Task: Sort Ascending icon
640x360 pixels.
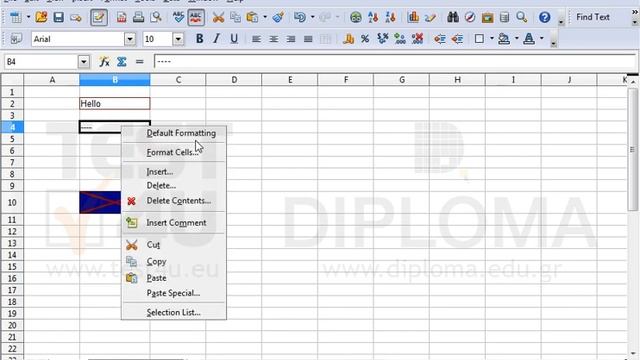Action: (x=373, y=17)
